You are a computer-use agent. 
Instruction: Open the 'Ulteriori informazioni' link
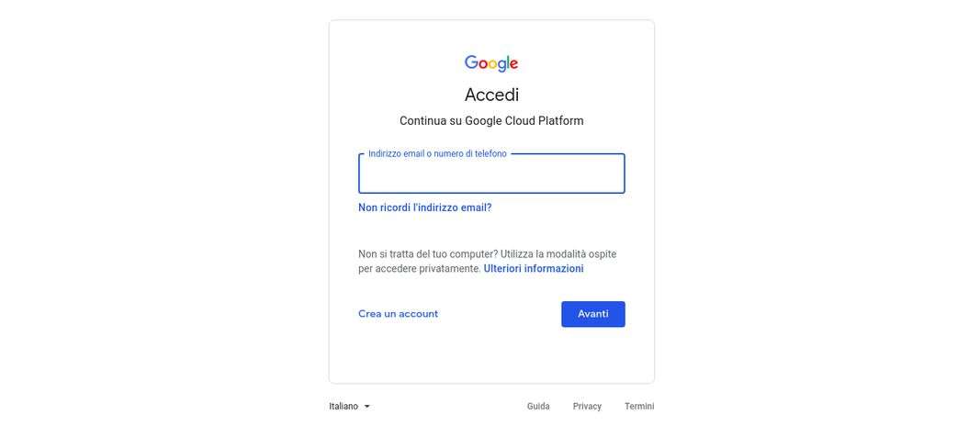pos(534,269)
